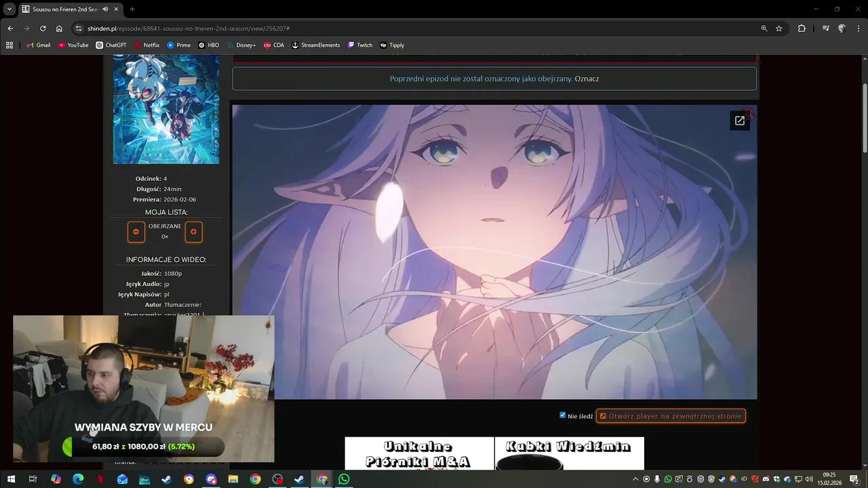Open network status tray icon
The width and height of the screenshot is (868, 488).
point(798,479)
